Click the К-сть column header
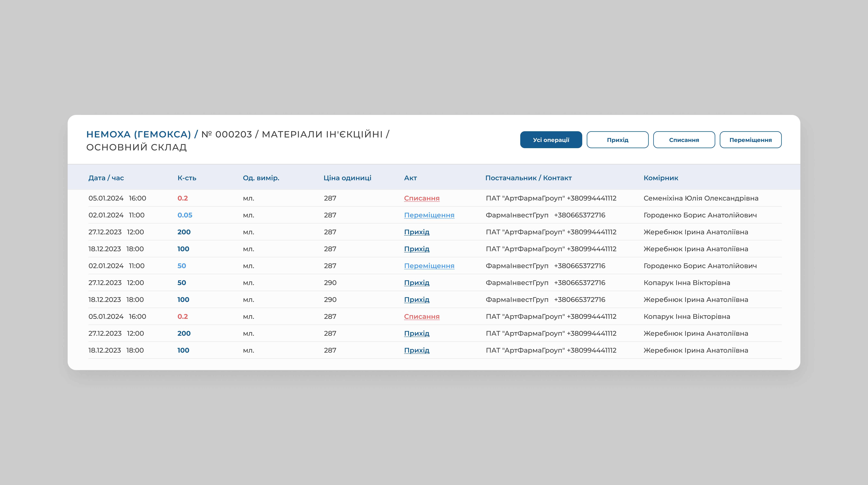Screen dimensions: 868x485 pos(187,178)
